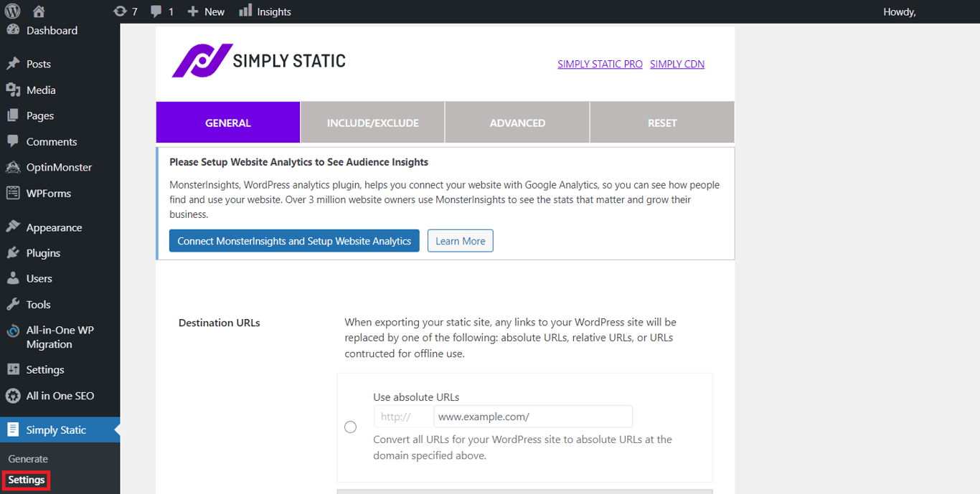The width and height of the screenshot is (980, 494).
Task: Open comments via the speech bubble icon
Action: coord(155,11)
